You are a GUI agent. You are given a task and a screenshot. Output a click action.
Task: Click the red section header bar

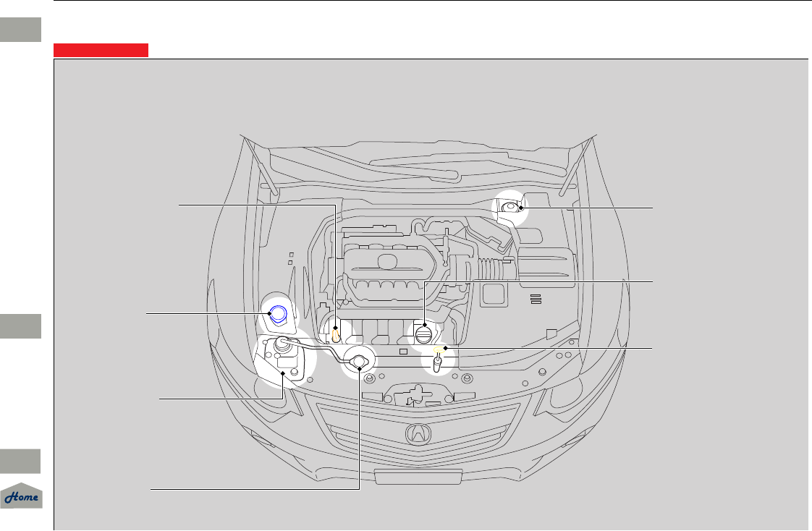coord(101,50)
